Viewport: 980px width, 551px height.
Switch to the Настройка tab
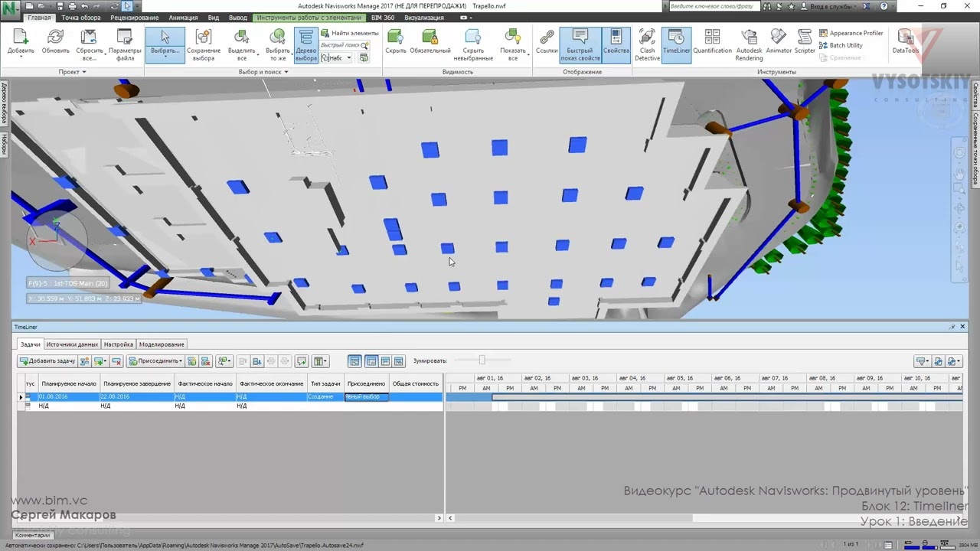coord(119,344)
